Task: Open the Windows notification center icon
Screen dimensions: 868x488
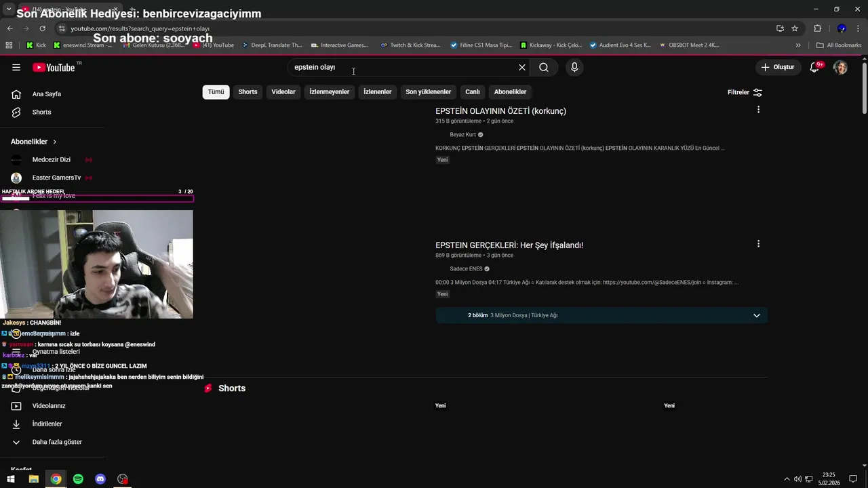Action: pos(853,479)
